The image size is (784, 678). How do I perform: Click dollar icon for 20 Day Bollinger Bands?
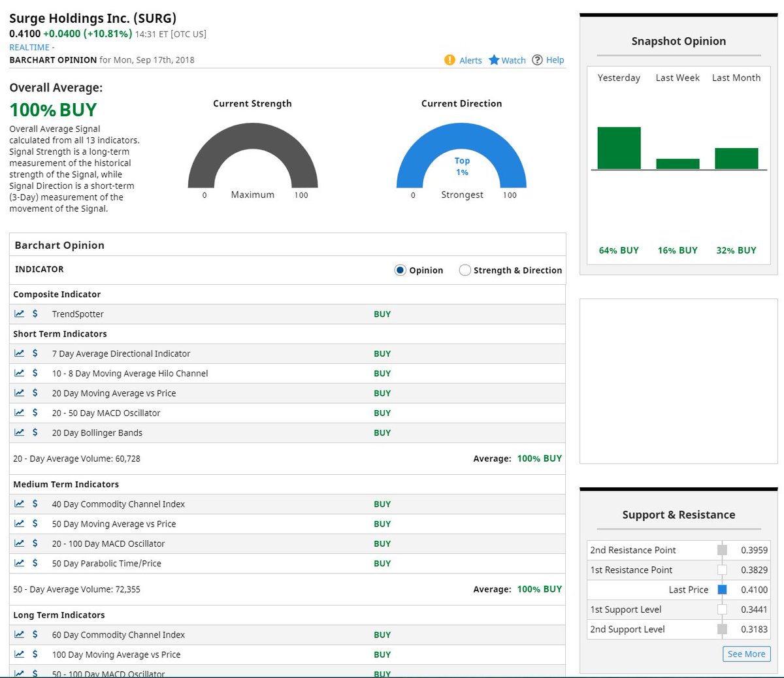click(x=35, y=432)
